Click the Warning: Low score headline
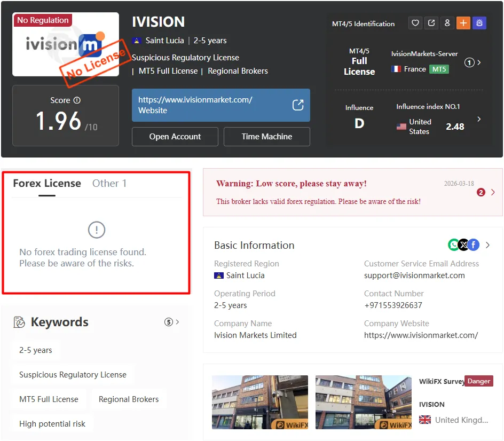The height and width of the screenshot is (441, 504). click(x=291, y=184)
